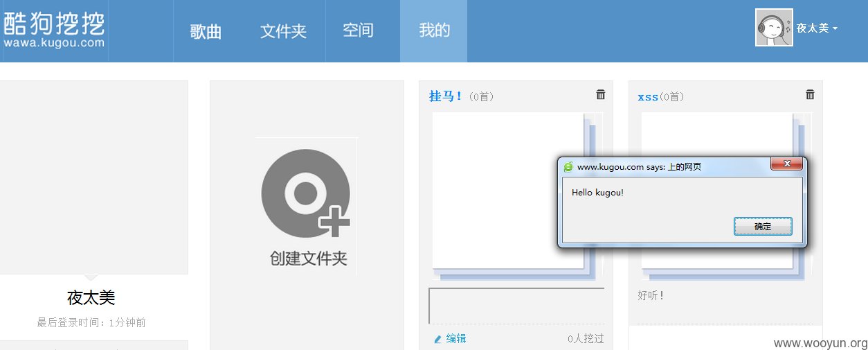Screen dimensions: 868x350
Task: Close the www.kugou.com alert dialog
Action: [x=786, y=164]
